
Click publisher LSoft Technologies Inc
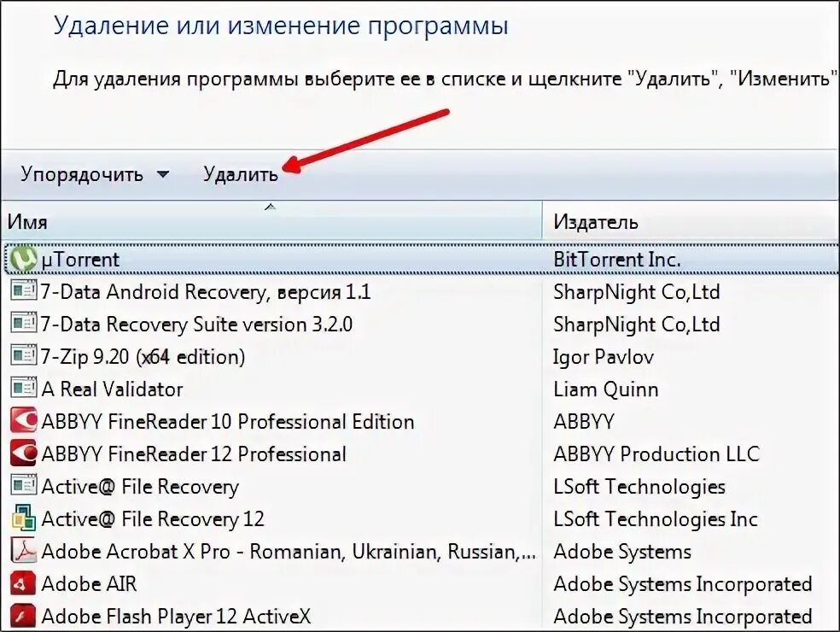pos(655,519)
